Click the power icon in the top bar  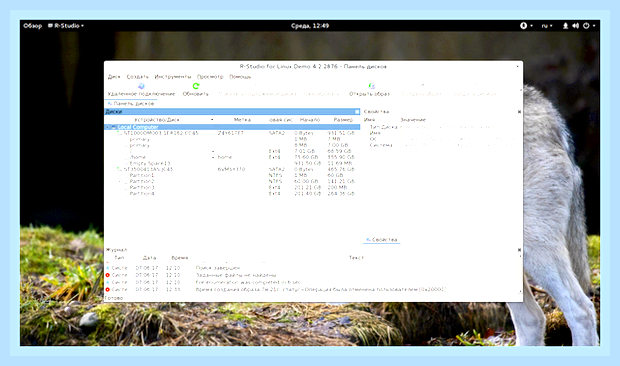pos(586,26)
